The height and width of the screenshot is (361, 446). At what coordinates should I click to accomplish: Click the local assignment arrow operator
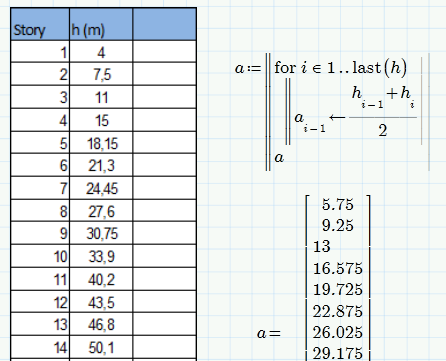pyautogui.click(x=337, y=117)
